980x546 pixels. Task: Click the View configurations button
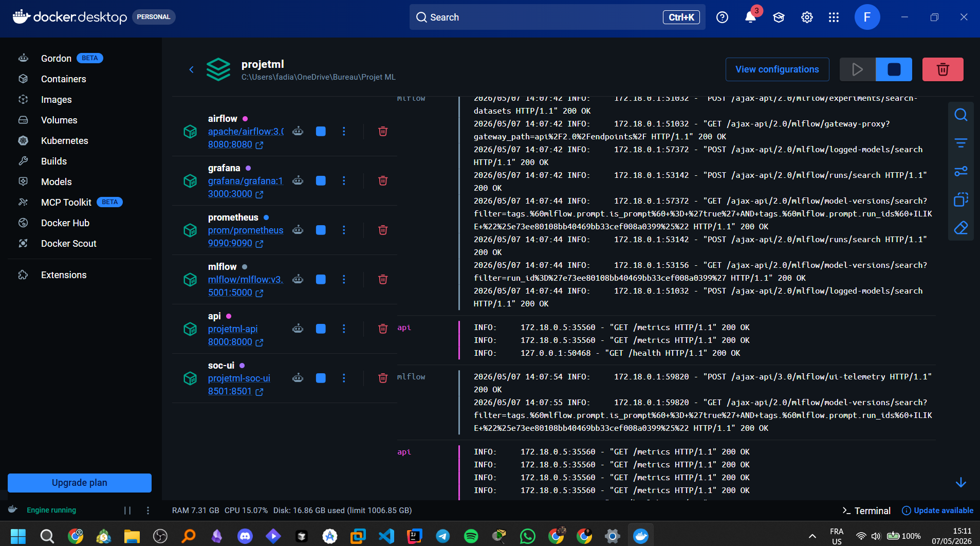[x=777, y=69]
